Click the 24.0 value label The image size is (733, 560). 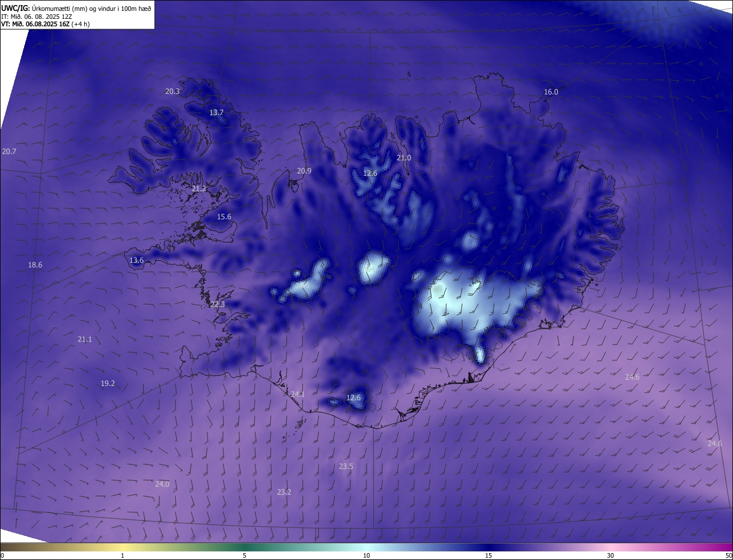pyautogui.click(x=162, y=484)
